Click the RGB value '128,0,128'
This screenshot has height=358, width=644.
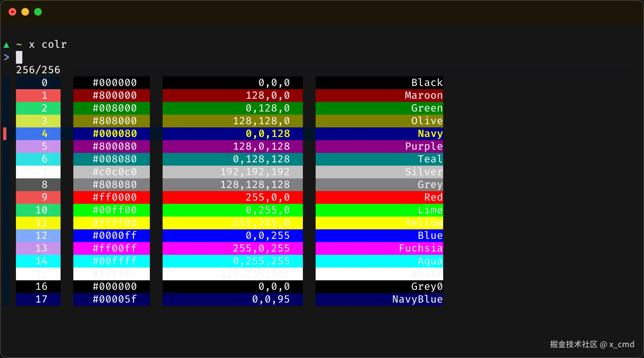(261, 147)
